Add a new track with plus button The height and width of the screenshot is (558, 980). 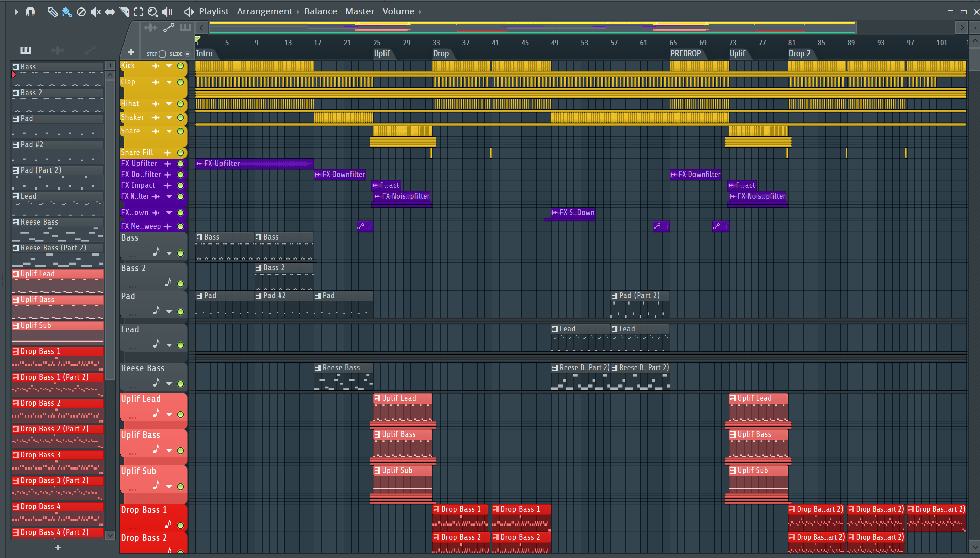point(131,52)
